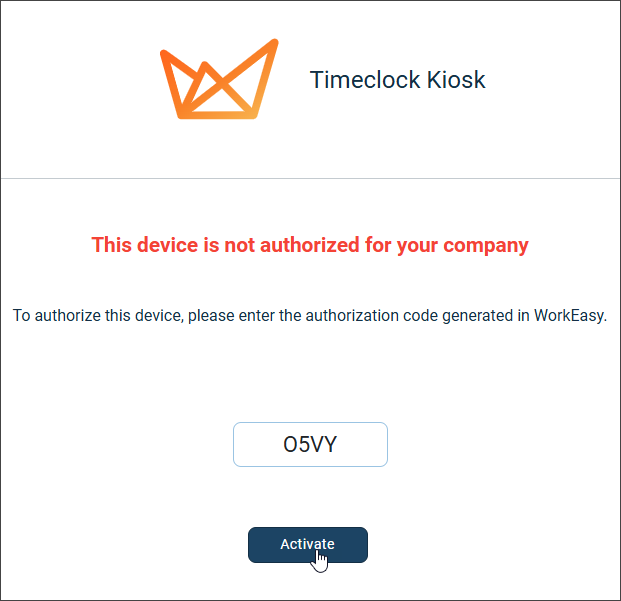Click "your company" in the red heading
621x601 pixels.
[463, 245]
